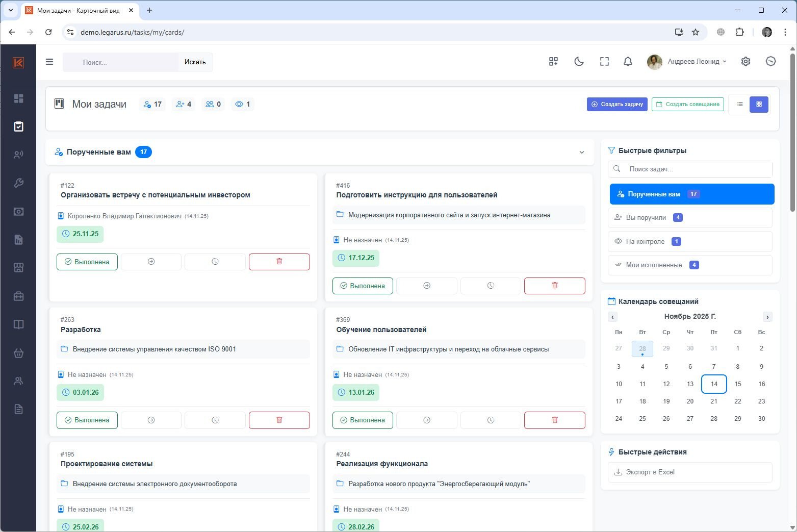The image size is (797, 532).
Task: Click the Создать задачу button
Action: 616,104
